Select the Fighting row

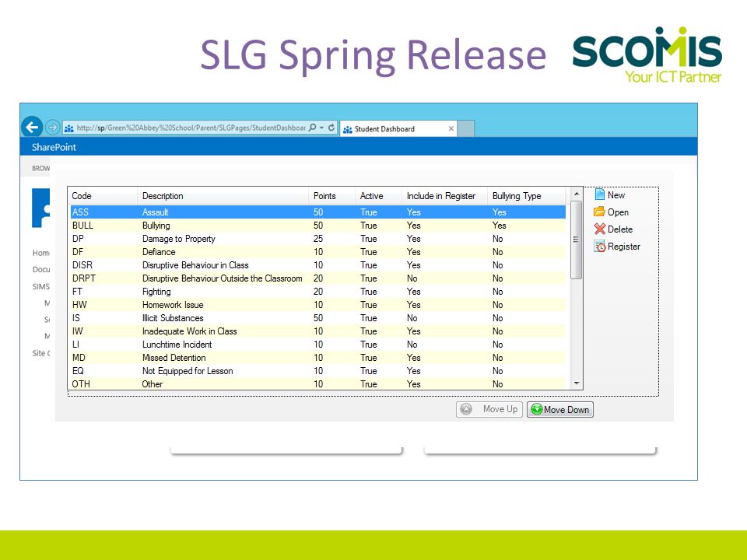pyautogui.click(x=317, y=292)
